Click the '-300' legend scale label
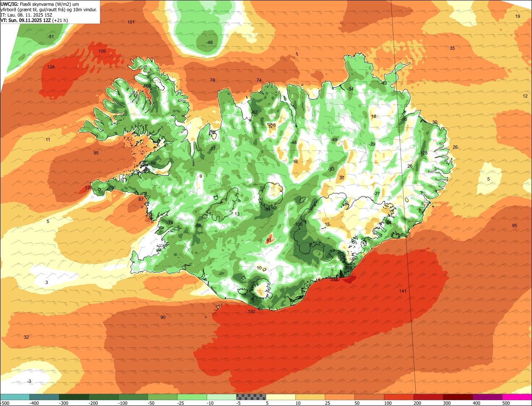Screen dimensions: 532x406 (x=64, y=403)
